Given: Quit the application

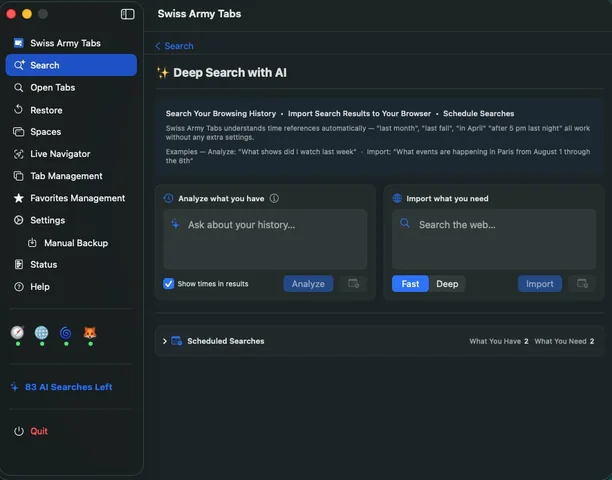Looking at the screenshot, I should [x=39, y=431].
